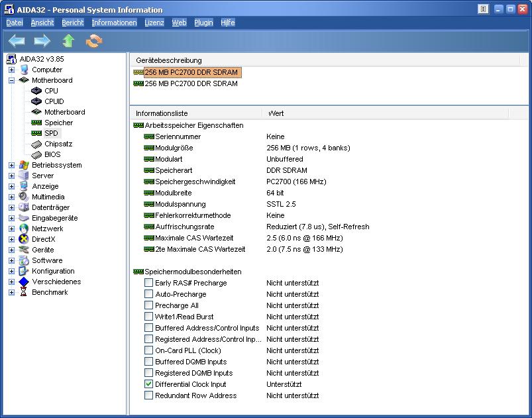Viewport: 532px width, 418px height.
Task: Select the Motherboard child item under Motherboard
Action: [x=65, y=112]
